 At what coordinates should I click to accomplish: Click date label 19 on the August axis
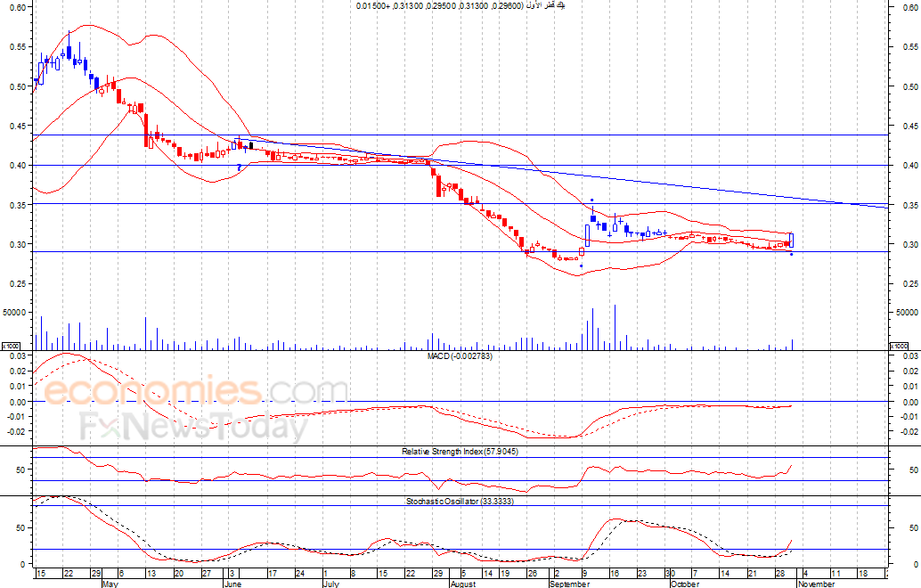[504, 574]
